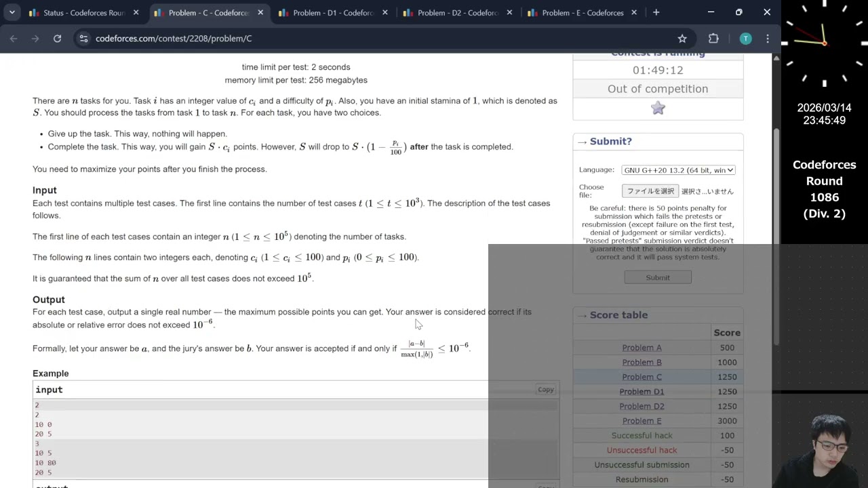The width and height of the screenshot is (868, 488).
Task: Open Problem B link in score table
Action: pos(642,363)
